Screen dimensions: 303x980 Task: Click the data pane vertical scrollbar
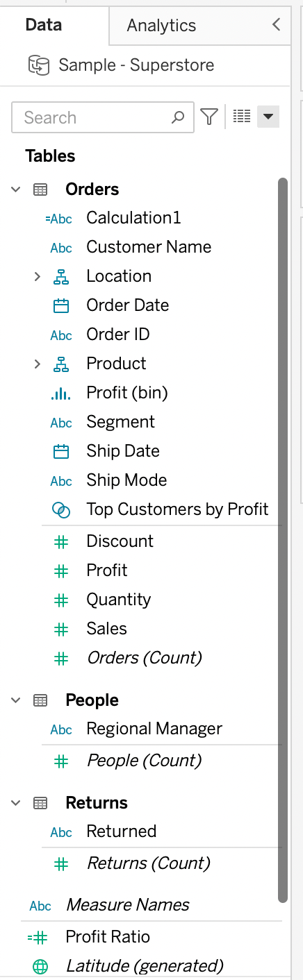[282, 540]
